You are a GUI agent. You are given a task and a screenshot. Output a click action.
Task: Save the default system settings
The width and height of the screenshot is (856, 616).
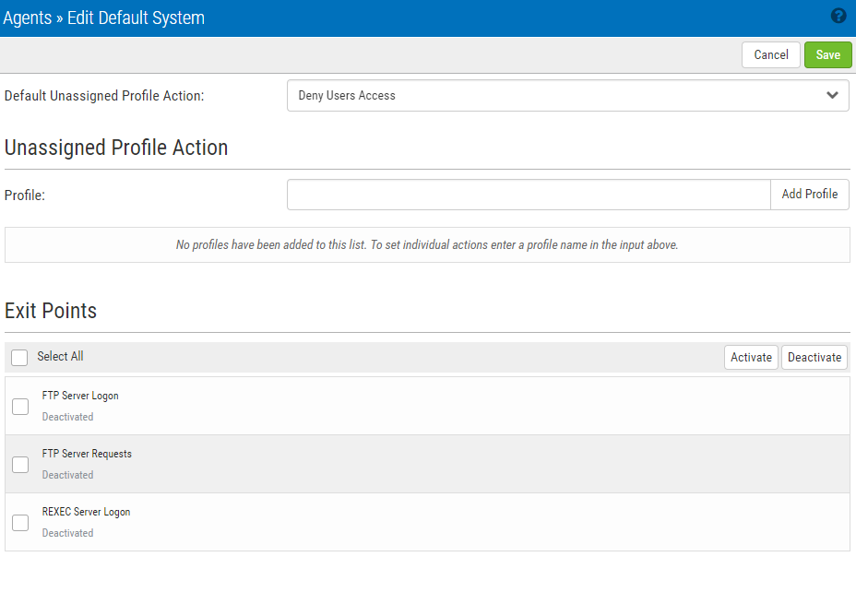827,55
